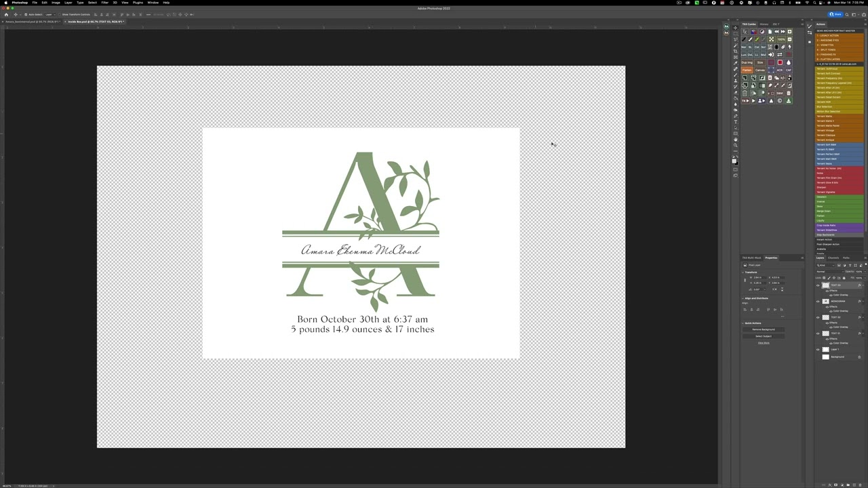Hide the MONOGRAM layer
The image size is (868, 488).
pyautogui.click(x=818, y=302)
